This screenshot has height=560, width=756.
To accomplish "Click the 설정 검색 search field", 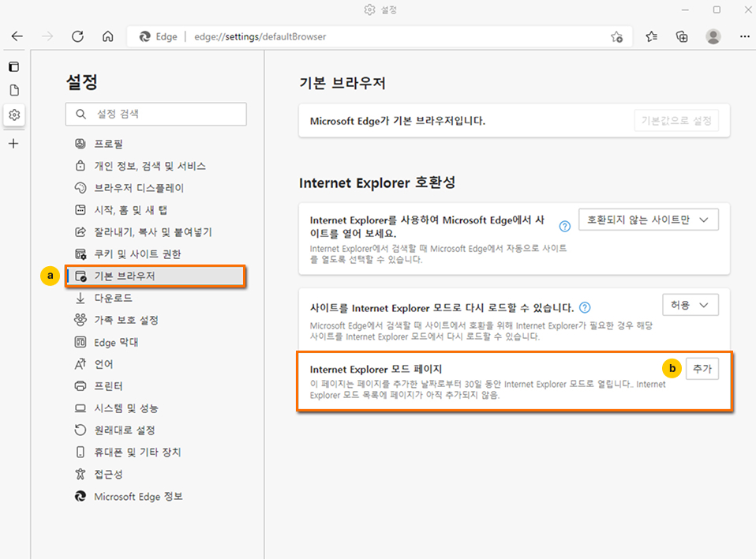I will tap(155, 114).
